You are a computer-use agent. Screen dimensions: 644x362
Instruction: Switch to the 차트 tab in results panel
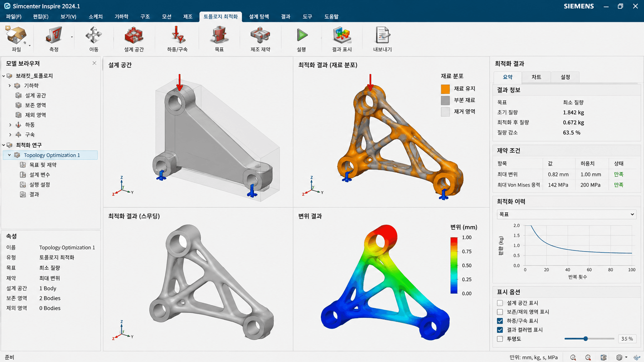click(x=536, y=77)
